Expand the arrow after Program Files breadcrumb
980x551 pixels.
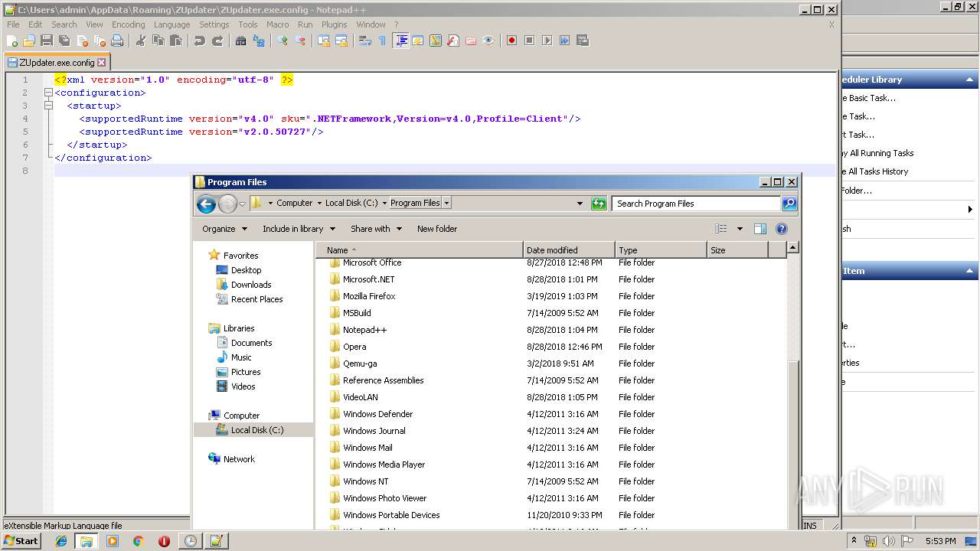pos(447,204)
